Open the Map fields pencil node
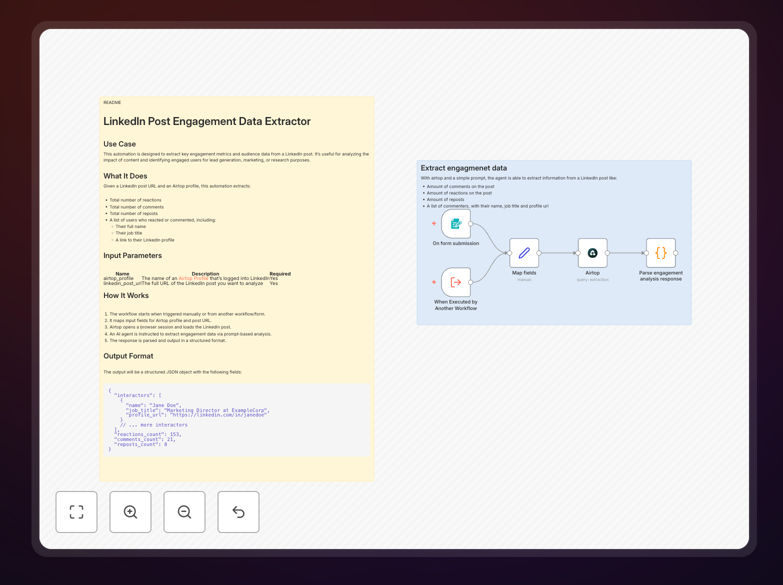 point(524,253)
